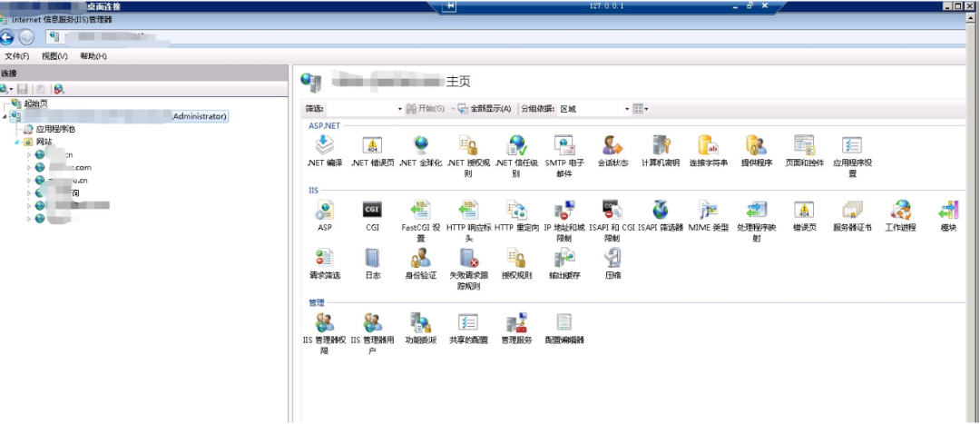Open the ISAPI 和 CGI 限制 feature
The width and height of the screenshot is (980, 424).
612,222
